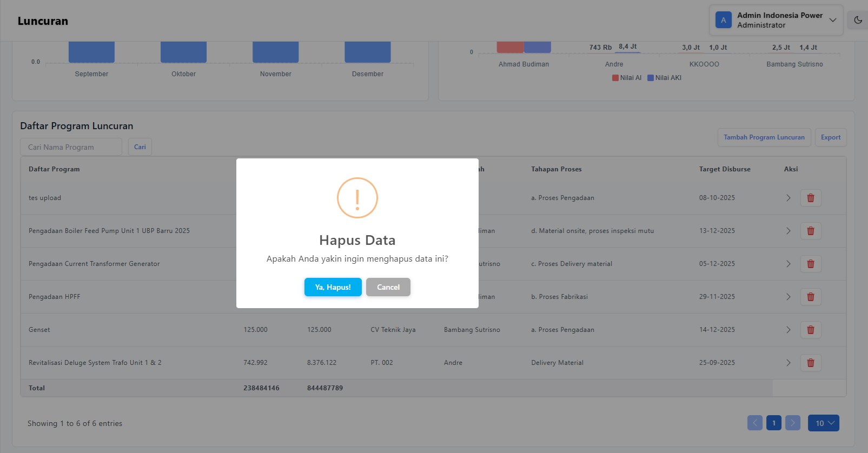Image resolution: width=868 pixels, height=453 pixels.
Task: Delete the tes upload row
Action: click(810, 198)
